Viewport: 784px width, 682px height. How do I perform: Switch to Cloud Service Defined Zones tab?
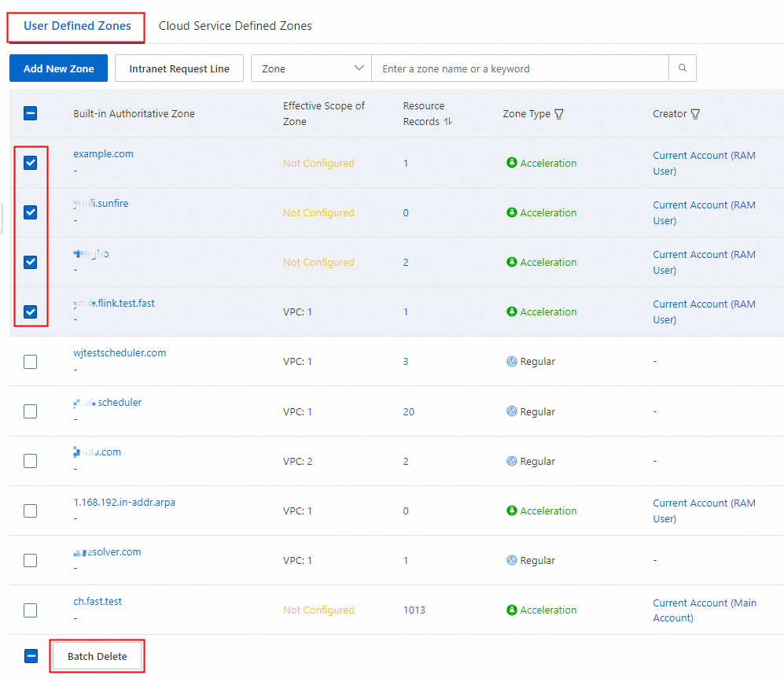tap(235, 26)
